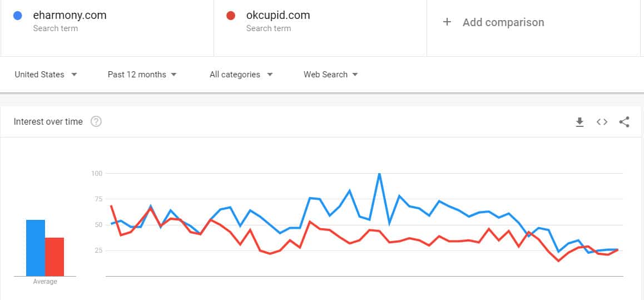
Task: Change the Web Search type dropdown
Action: (331, 75)
